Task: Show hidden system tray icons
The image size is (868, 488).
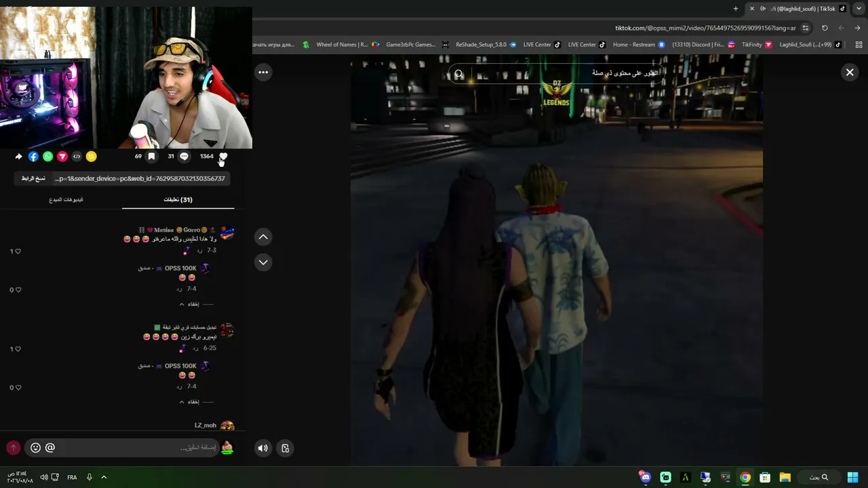Action: pyautogui.click(x=104, y=477)
